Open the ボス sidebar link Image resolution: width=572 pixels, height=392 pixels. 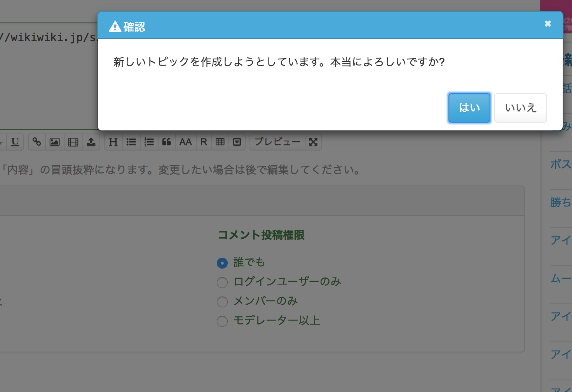point(561,164)
